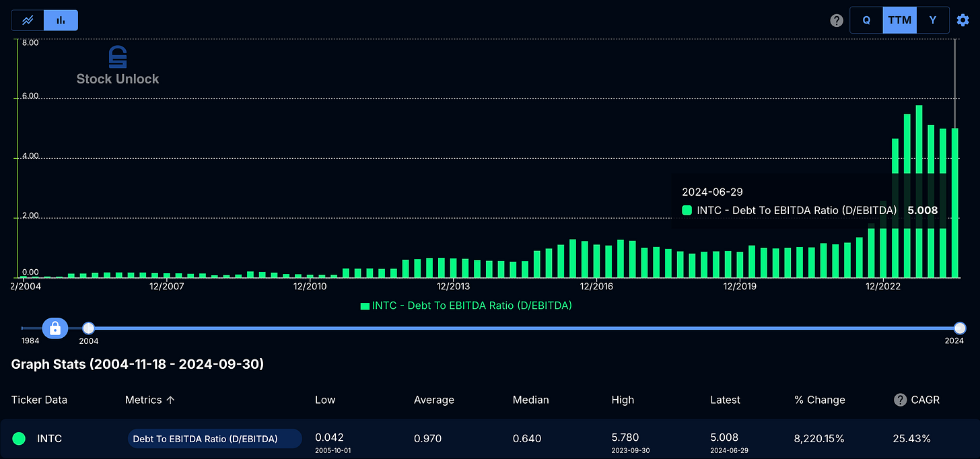Screen dimensions: 980x459
Task: Click the median value 0.640
Action: click(x=527, y=439)
